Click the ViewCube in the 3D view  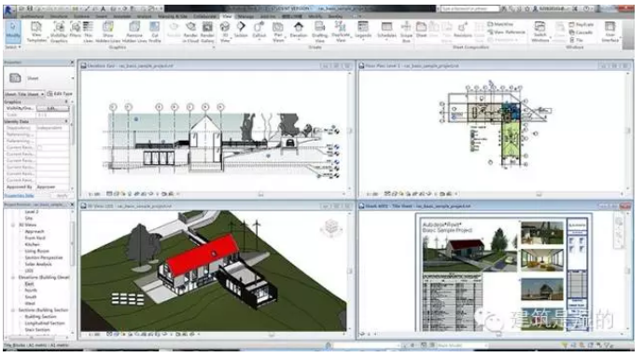331,227
